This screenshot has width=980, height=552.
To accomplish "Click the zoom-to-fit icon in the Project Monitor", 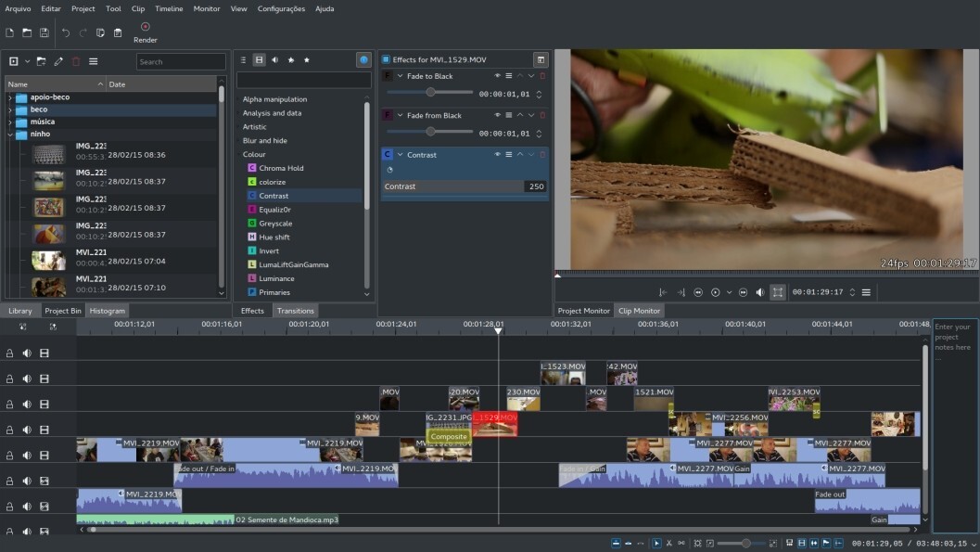I will pyautogui.click(x=779, y=291).
